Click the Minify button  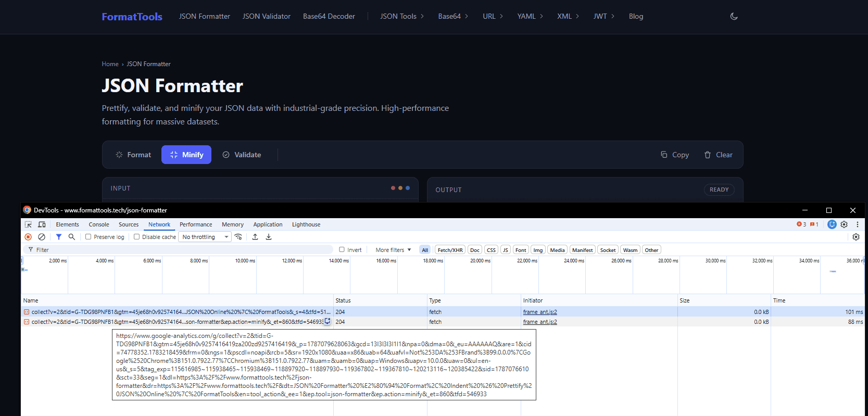(x=186, y=155)
